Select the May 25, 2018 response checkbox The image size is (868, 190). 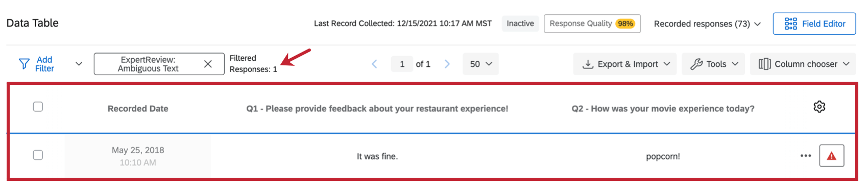pyautogui.click(x=38, y=155)
